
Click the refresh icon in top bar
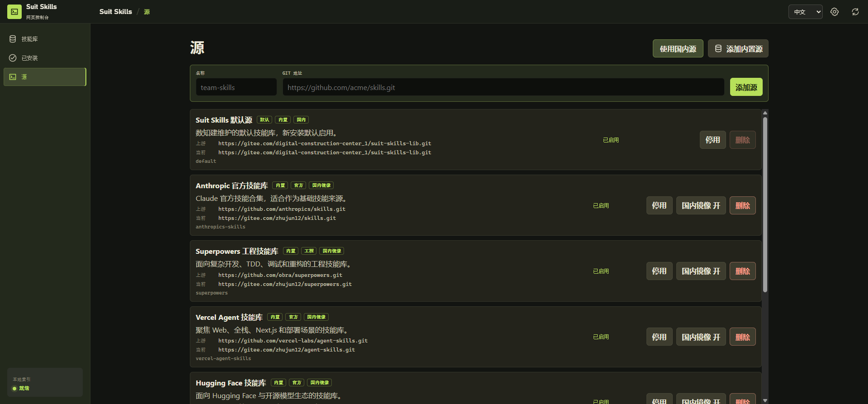[855, 12]
